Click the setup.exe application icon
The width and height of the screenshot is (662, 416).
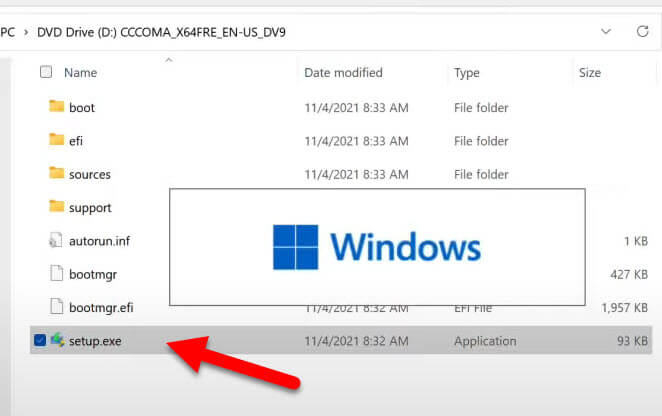pos(57,340)
